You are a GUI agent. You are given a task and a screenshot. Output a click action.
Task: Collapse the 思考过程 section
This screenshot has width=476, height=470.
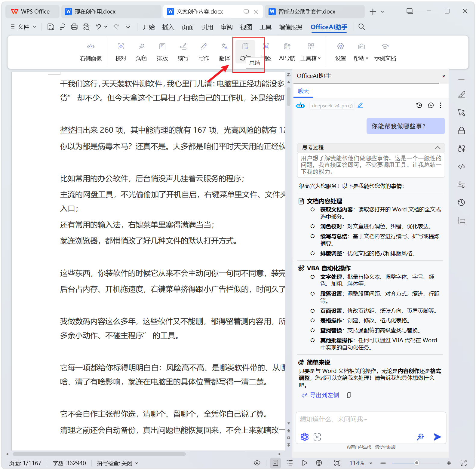(438, 147)
